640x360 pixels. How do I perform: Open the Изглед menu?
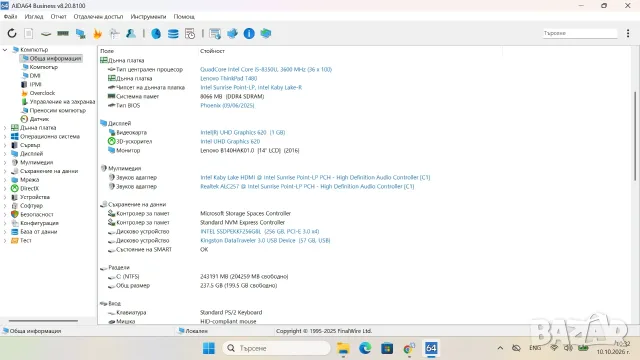click(x=34, y=17)
